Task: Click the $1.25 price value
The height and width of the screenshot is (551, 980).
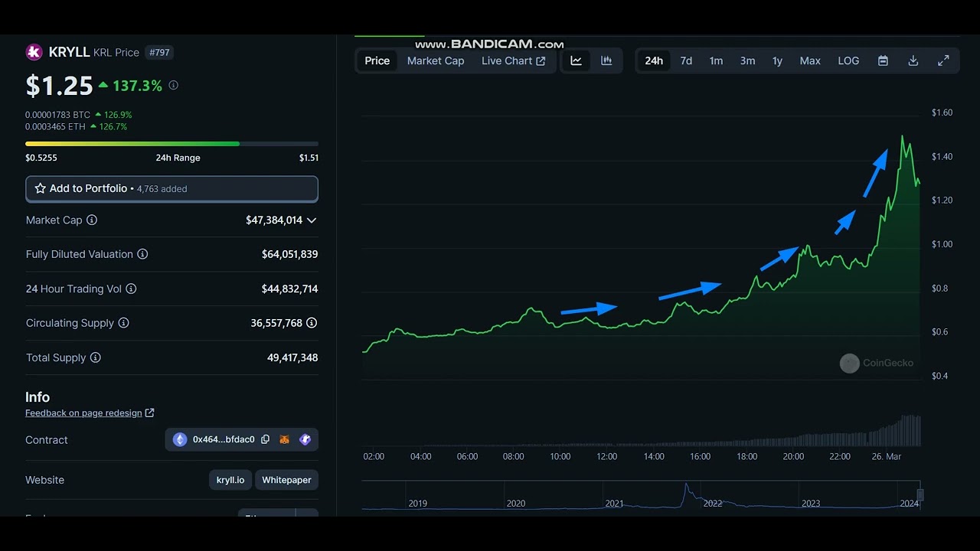Action: click(x=59, y=86)
